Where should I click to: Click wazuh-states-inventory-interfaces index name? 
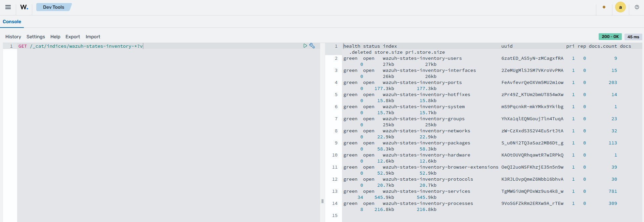429,70
